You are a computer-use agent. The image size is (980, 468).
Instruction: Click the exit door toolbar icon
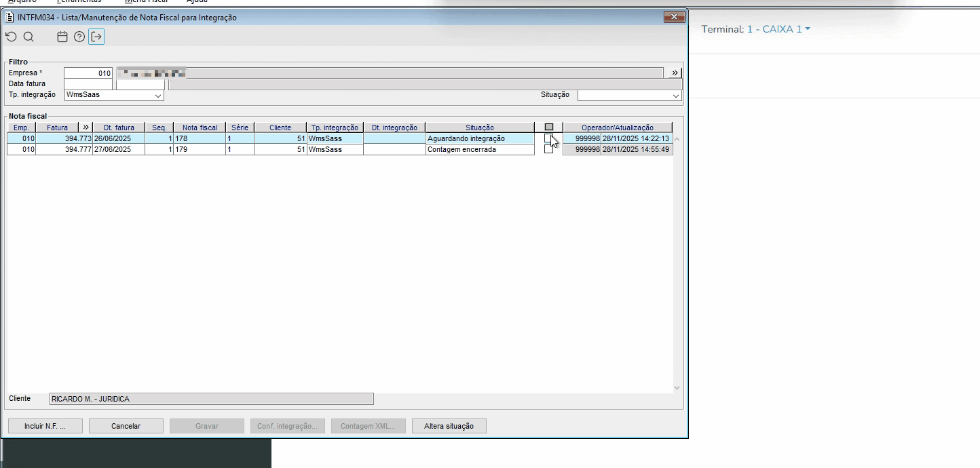[x=96, y=37]
